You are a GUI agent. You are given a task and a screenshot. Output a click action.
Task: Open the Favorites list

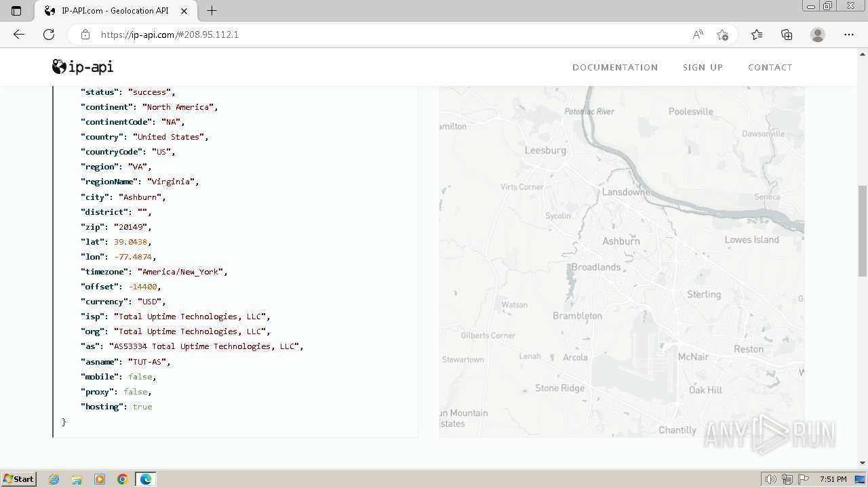click(x=757, y=35)
